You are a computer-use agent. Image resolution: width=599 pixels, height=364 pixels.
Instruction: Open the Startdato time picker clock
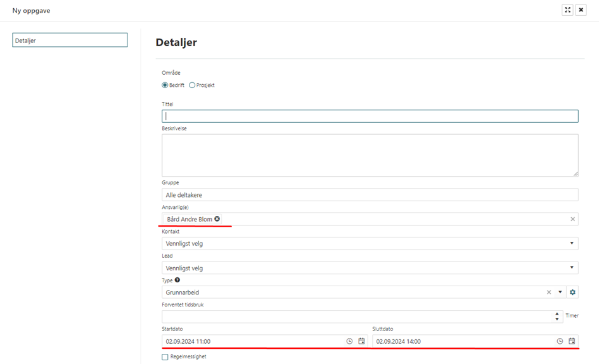(x=349, y=341)
